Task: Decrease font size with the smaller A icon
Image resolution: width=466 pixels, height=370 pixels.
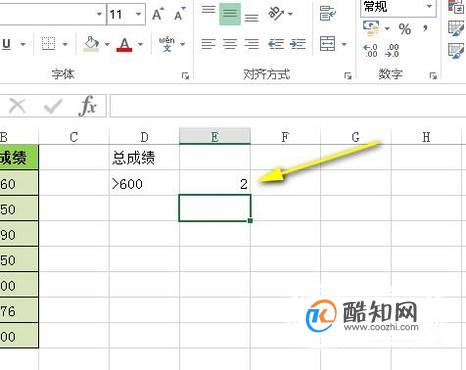Action: click(x=179, y=14)
